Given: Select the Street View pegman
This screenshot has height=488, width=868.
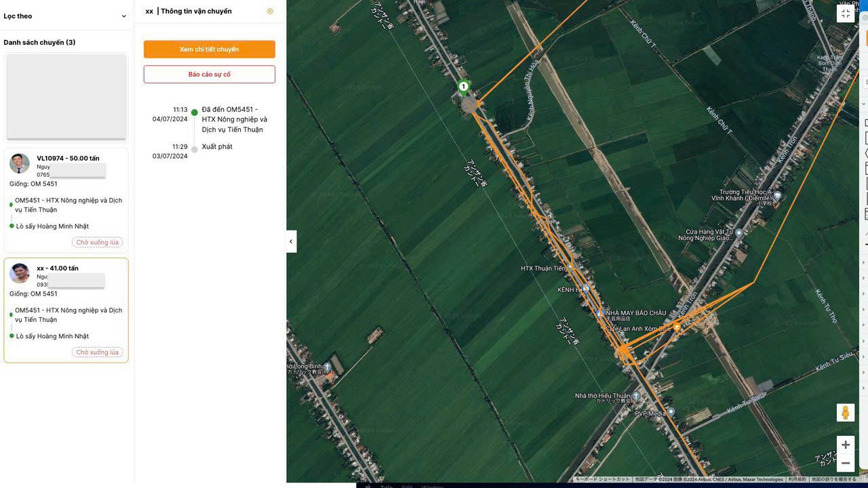Looking at the screenshot, I should pyautogui.click(x=845, y=413).
